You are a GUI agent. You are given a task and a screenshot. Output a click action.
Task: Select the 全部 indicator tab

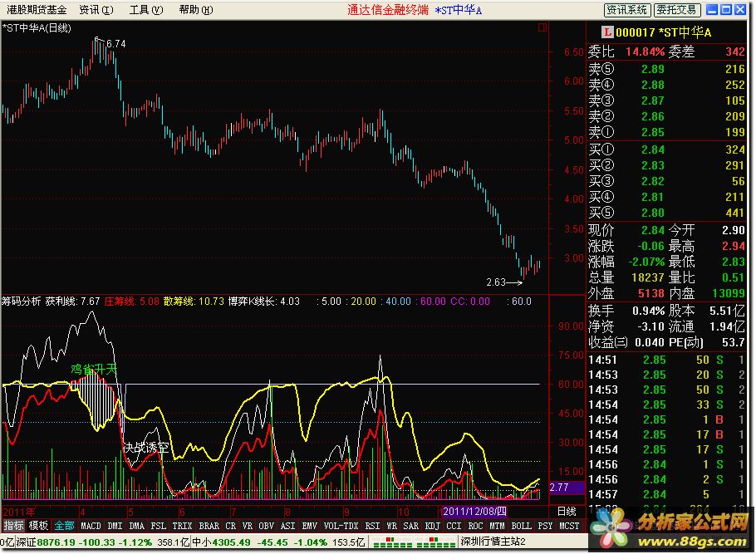tap(64, 526)
